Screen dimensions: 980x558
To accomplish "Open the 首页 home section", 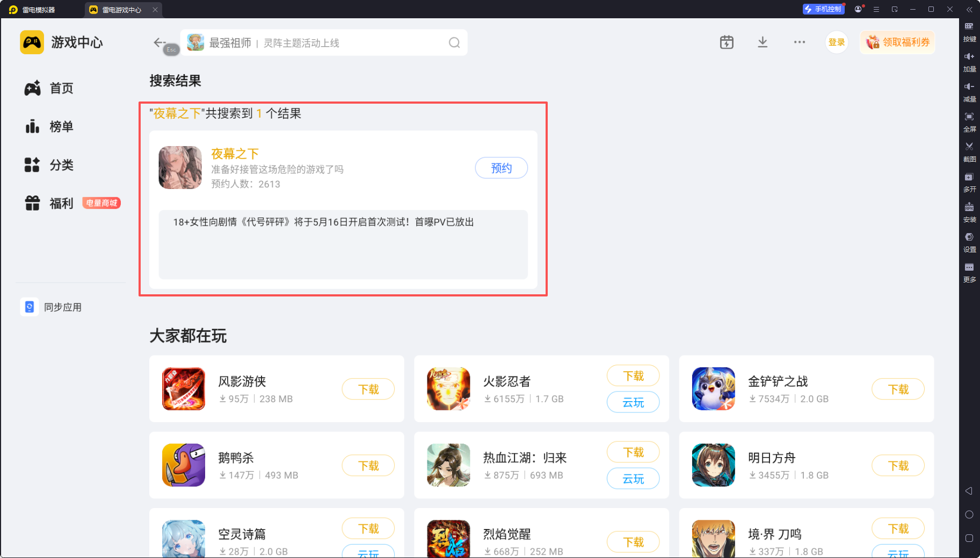I will pos(49,88).
